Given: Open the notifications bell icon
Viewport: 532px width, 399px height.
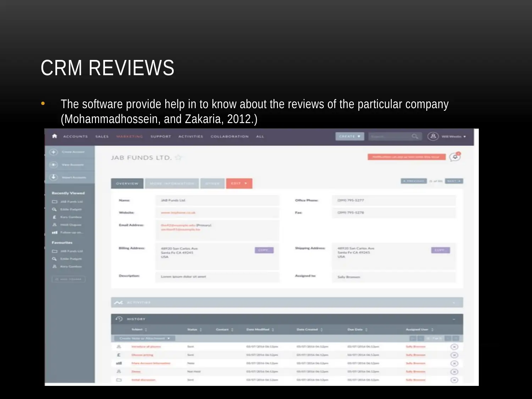Looking at the screenshot, I should pos(455,157).
